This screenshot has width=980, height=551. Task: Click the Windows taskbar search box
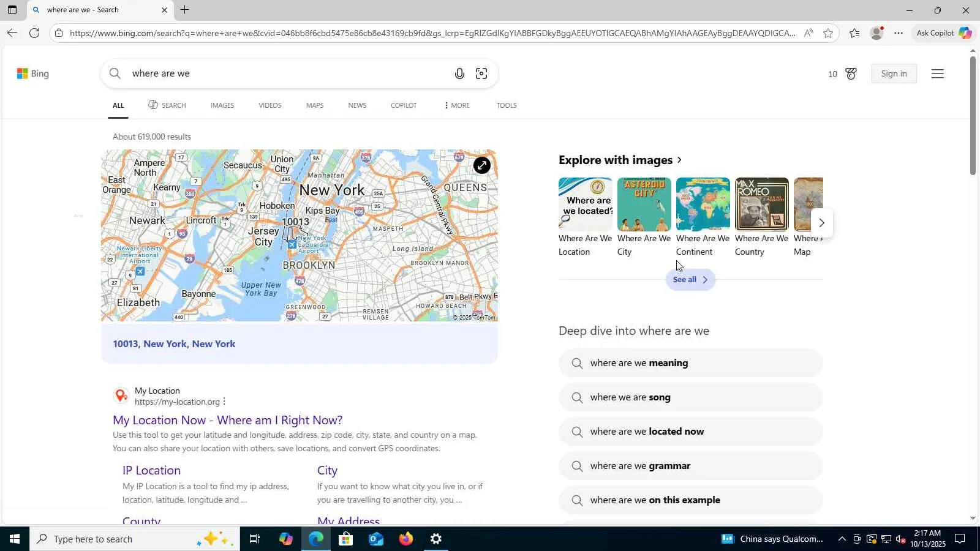135,539
